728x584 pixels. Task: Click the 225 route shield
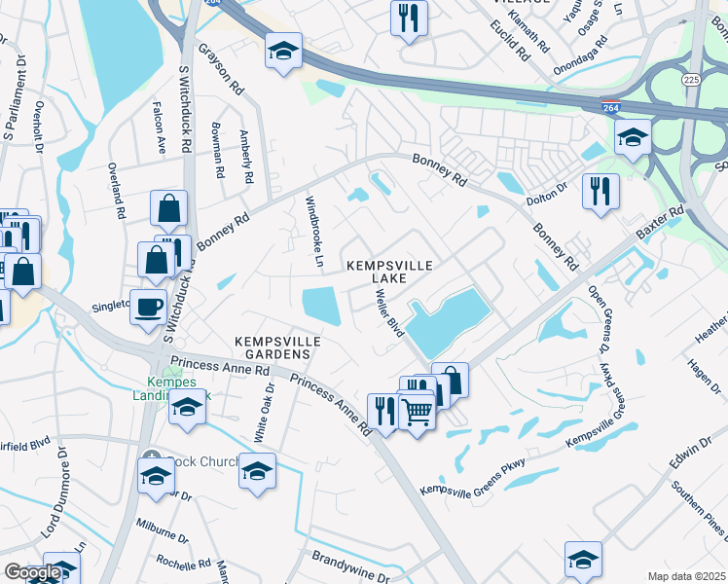(x=691, y=80)
